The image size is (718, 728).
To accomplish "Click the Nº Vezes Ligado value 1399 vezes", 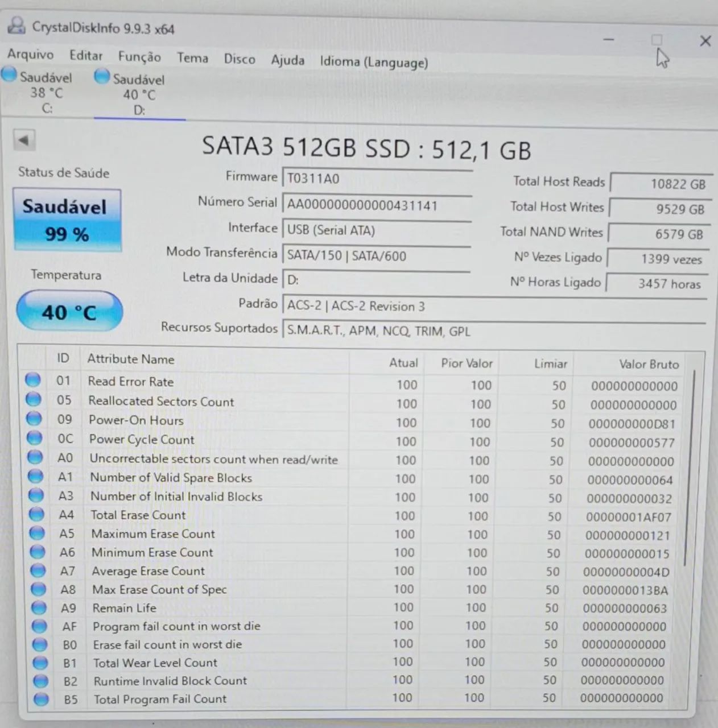I will 657,259.
